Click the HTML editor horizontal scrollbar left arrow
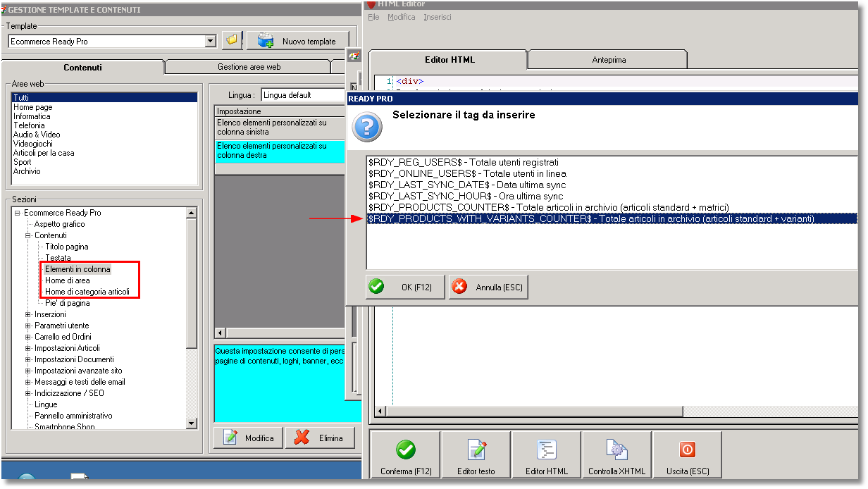Screen dimensions: 868x489 coord(381,411)
